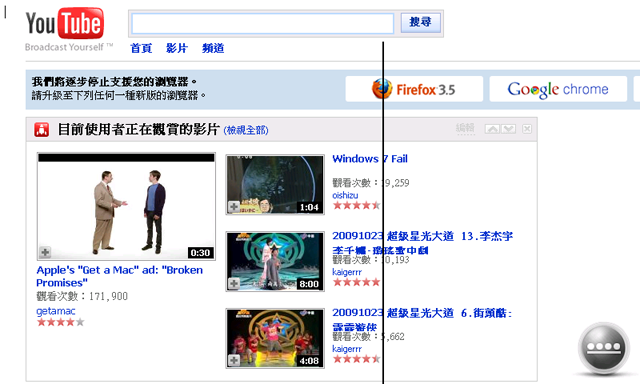
Task: Click the YouTube logo
Action: (x=65, y=23)
